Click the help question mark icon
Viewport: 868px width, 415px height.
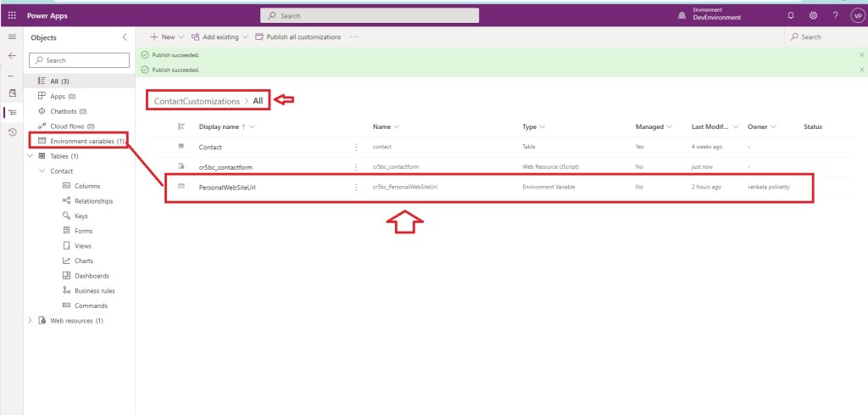tap(835, 15)
